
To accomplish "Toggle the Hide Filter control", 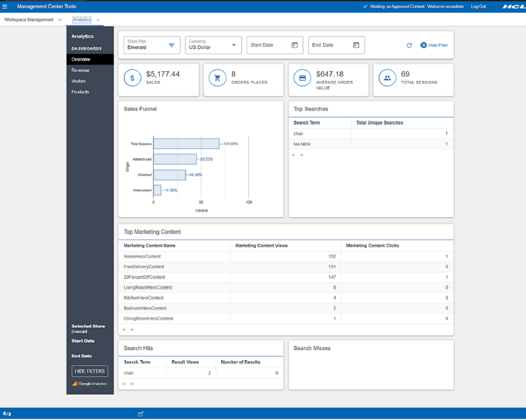I will (434, 45).
